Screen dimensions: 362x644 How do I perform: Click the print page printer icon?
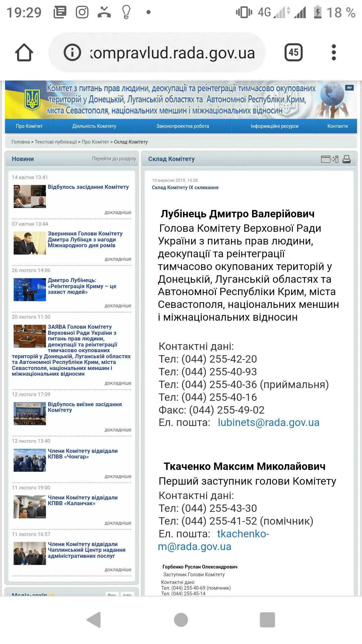tap(347, 159)
